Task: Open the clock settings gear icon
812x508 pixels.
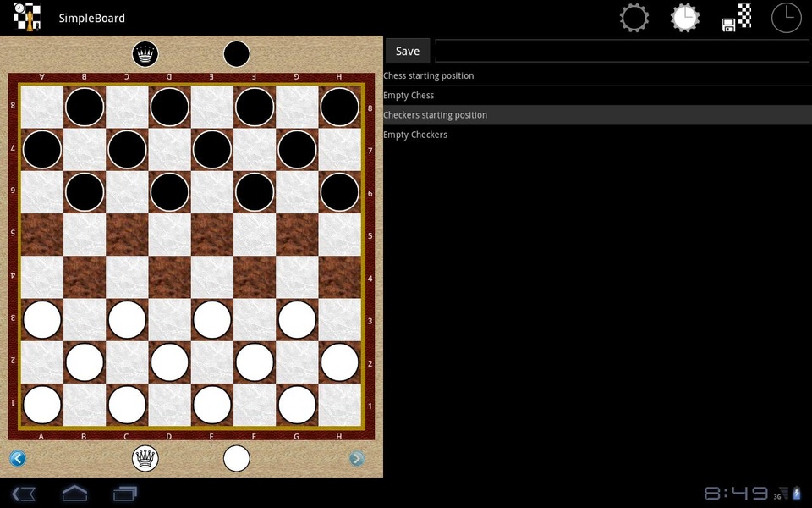Action: tap(684, 18)
